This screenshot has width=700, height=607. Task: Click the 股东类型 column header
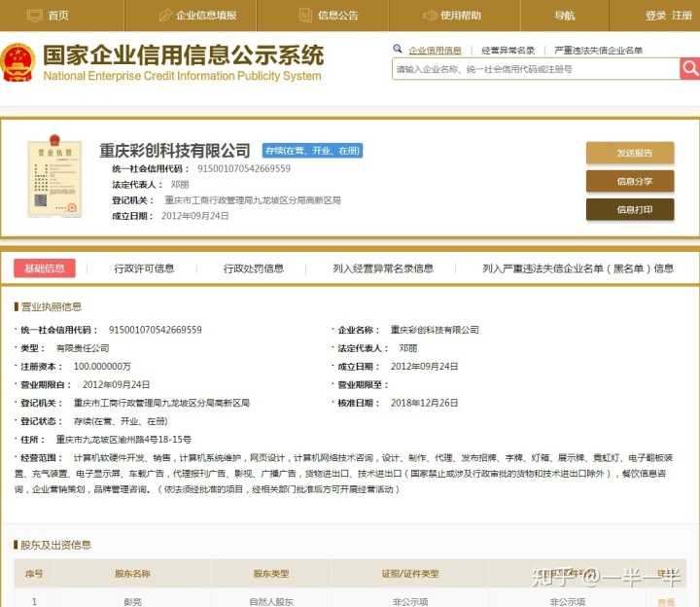coord(271,574)
